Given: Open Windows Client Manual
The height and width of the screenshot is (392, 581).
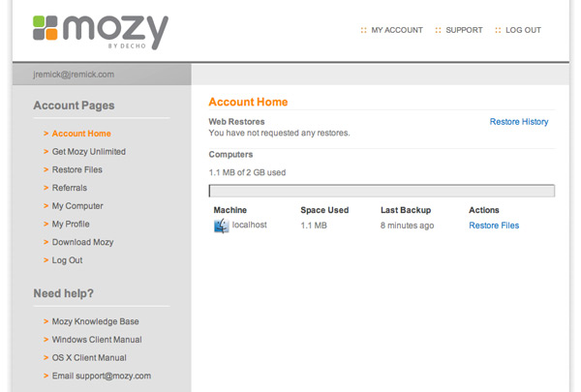Looking at the screenshot, I should (97, 340).
